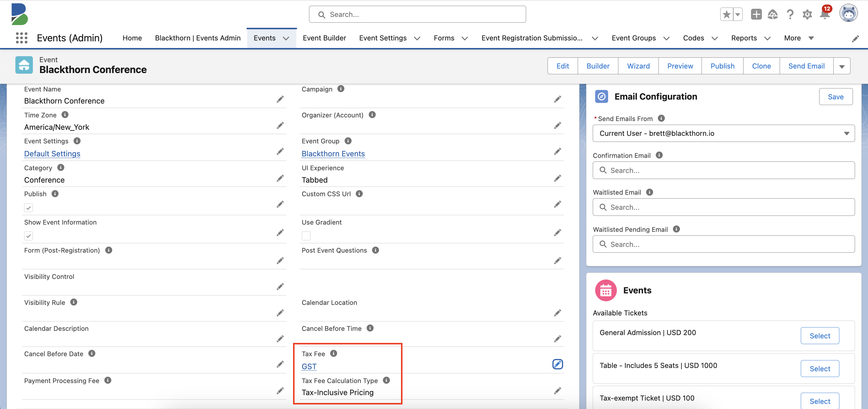Show info tooltip for Confirmation Email
The image size is (868, 409).
point(659,155)
